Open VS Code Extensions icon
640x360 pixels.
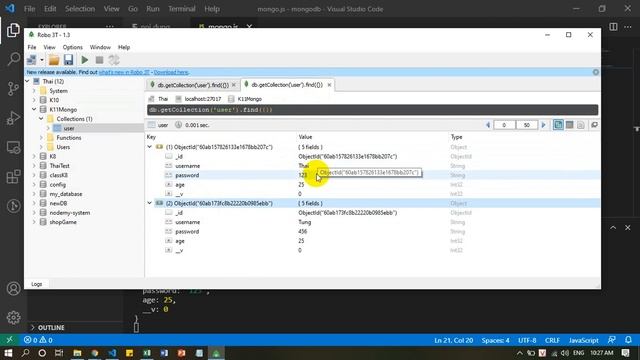click(x=13, y=177)
